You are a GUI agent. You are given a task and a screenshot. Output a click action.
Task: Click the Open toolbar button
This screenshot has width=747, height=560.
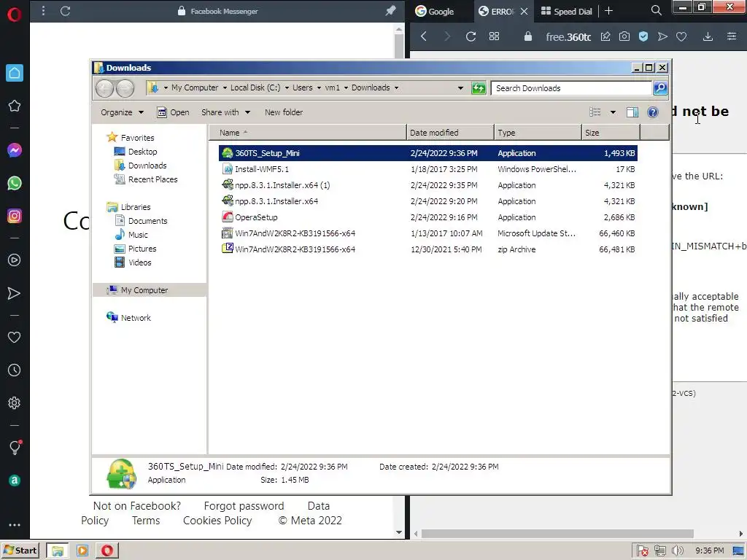tap(174, 112)
